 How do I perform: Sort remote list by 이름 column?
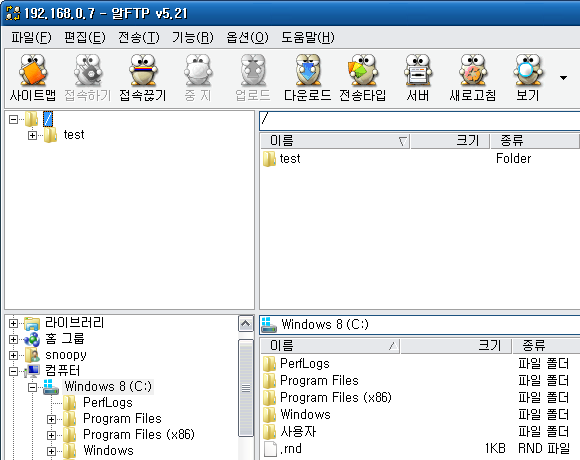pos(335,141)
